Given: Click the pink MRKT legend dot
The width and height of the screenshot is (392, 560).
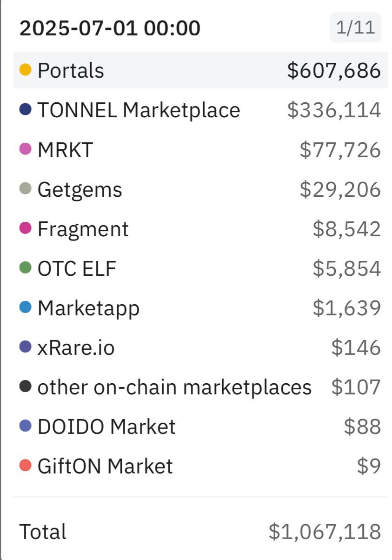Looking at the screenshot, I should pyautogui.click(x=25, y=149).
